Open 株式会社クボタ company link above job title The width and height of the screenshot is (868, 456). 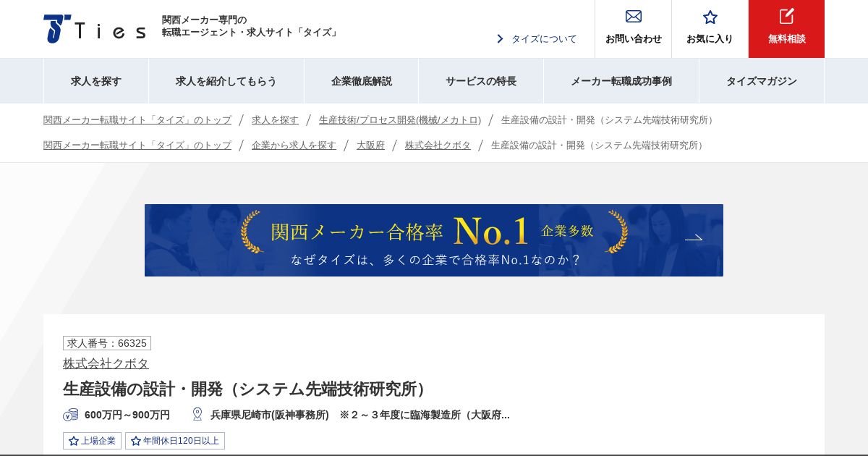tap(106, 363)
